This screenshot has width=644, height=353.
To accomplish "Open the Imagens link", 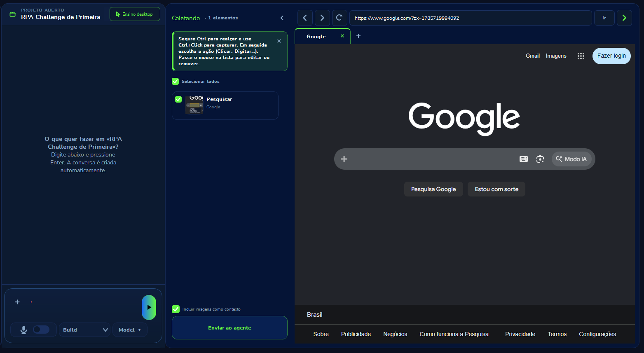I will coord(556,56).
